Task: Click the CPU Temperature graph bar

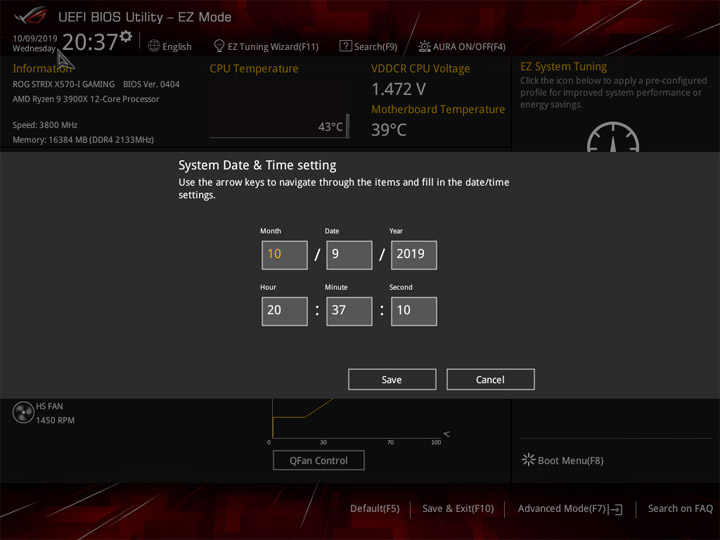Action: (x=348, y=125)
